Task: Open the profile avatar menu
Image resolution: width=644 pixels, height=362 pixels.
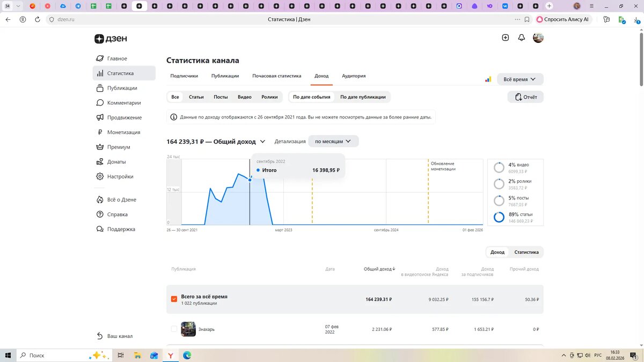Action: pos(538,38)
